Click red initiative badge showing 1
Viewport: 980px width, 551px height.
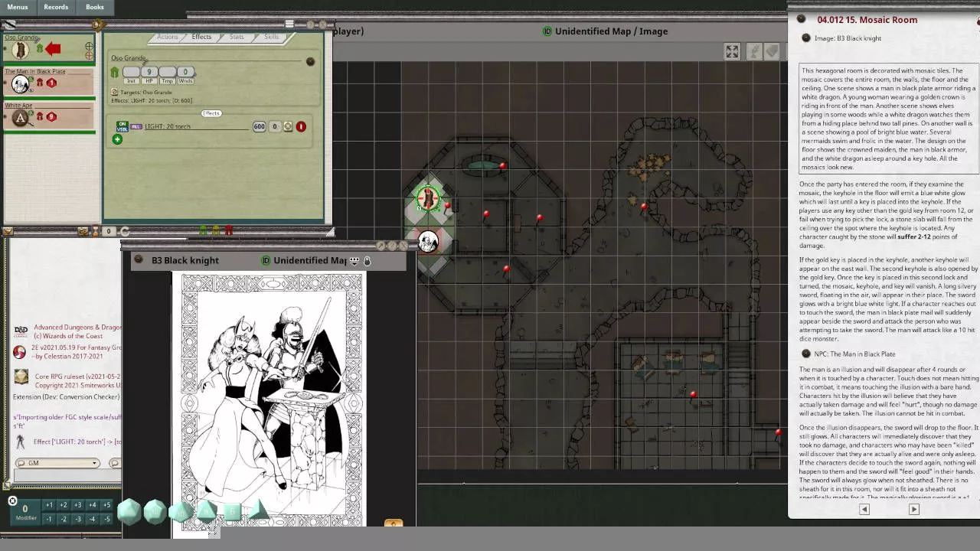[x=51, y=83]
